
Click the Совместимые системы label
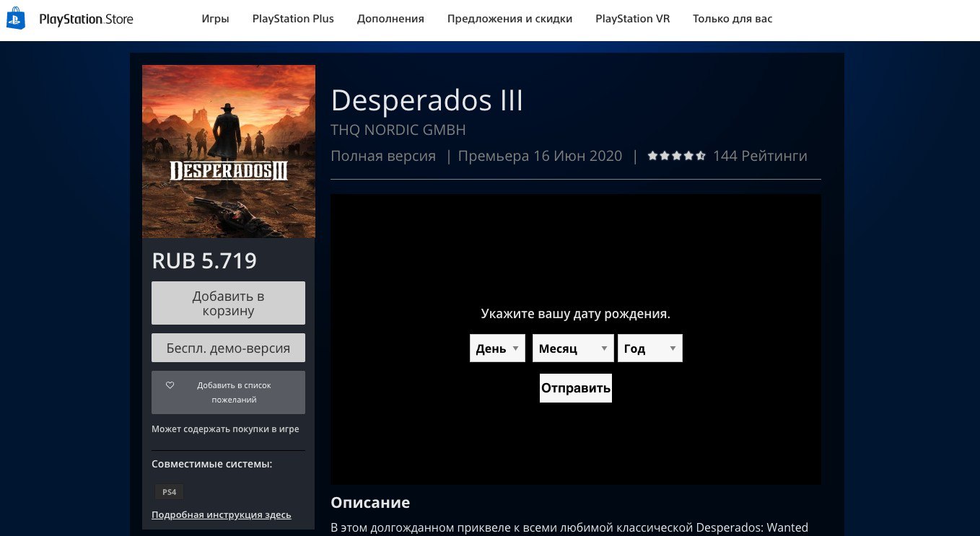tap(212, 464)
